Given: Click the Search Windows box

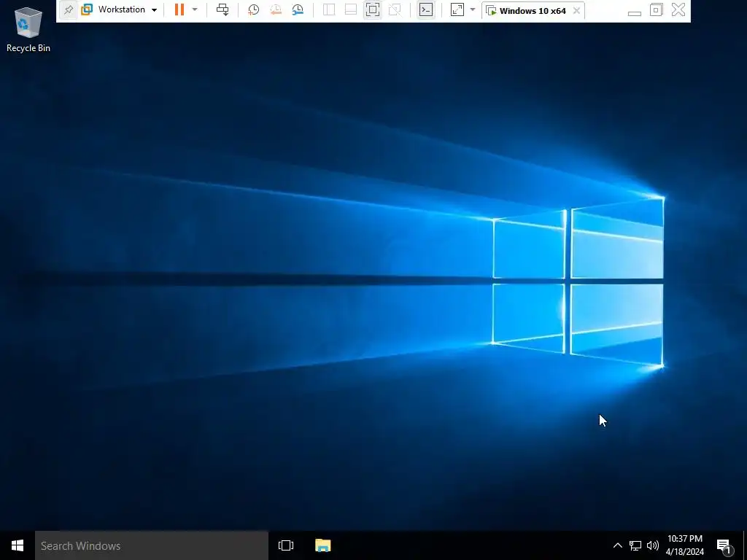Looking at the screenshot, I should pyautogui.click(x=152, y=545).
